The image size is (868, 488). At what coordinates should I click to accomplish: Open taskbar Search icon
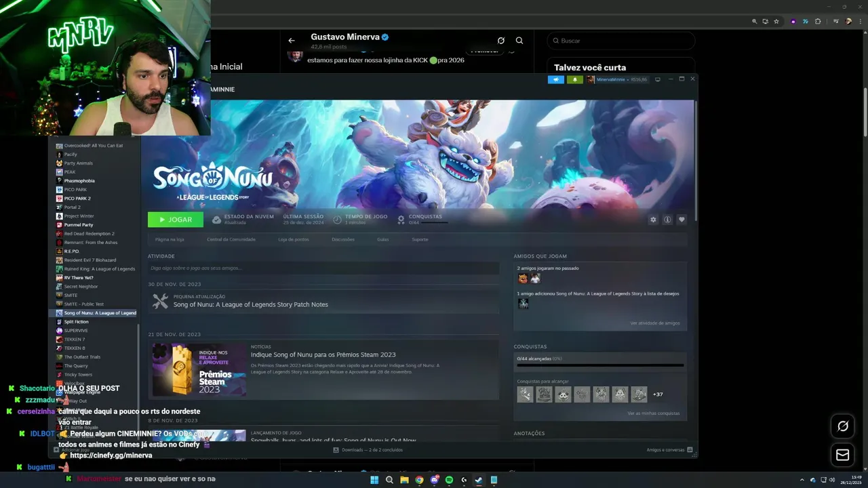click(389, 480)
